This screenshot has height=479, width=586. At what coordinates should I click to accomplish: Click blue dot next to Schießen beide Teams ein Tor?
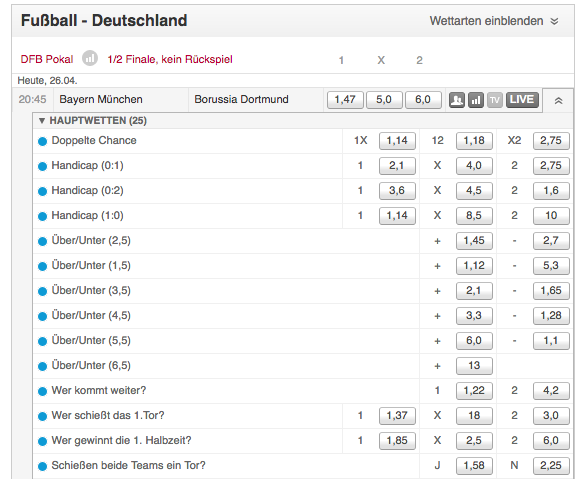[x=43, y=466]
